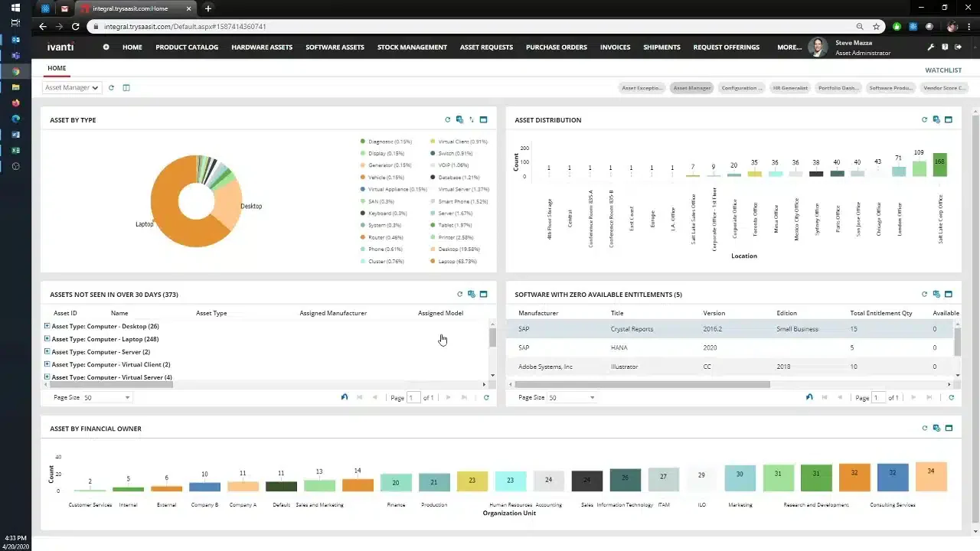This screenshot has height=551, width=980.
Task: Expand Asset Type: Computer - Laptop (248)
Action: click(47, 338)
